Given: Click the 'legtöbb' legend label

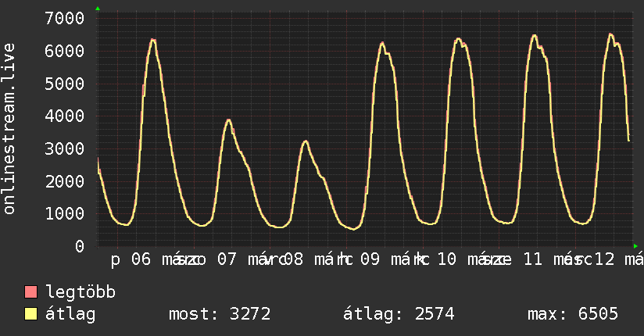Looking at the screenshot, I should coord(80,291).
